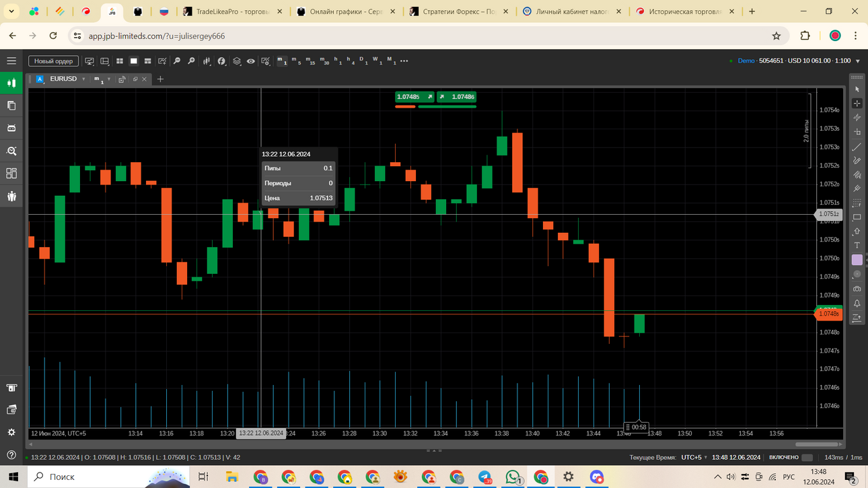Open the Analyze magnifier sidebar section
868x488 pixels.
11,151
